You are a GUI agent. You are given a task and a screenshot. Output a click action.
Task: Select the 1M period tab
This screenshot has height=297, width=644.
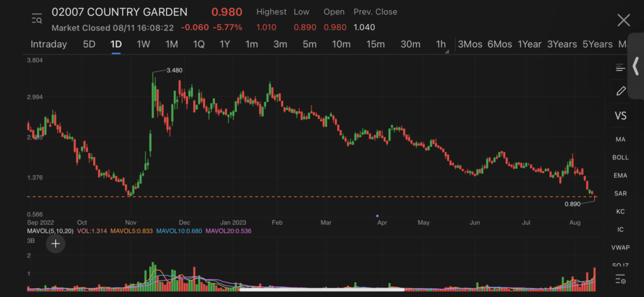point(171,45)
